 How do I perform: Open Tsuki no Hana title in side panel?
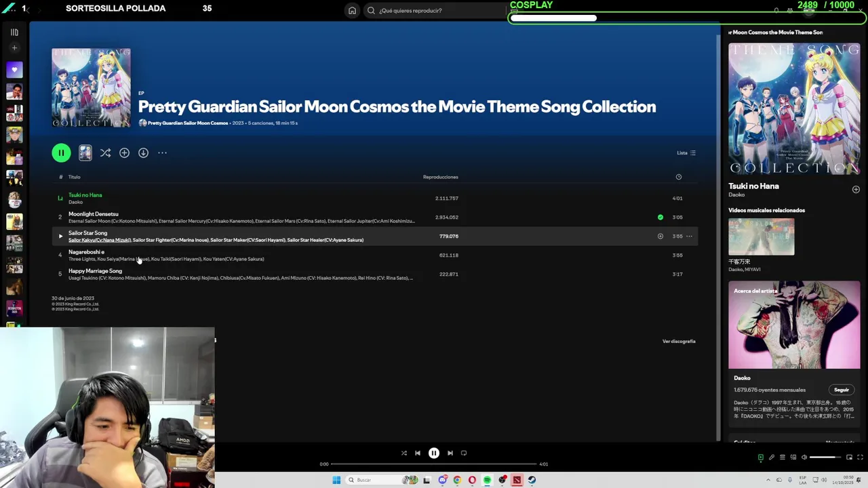(x=753, y=186)
